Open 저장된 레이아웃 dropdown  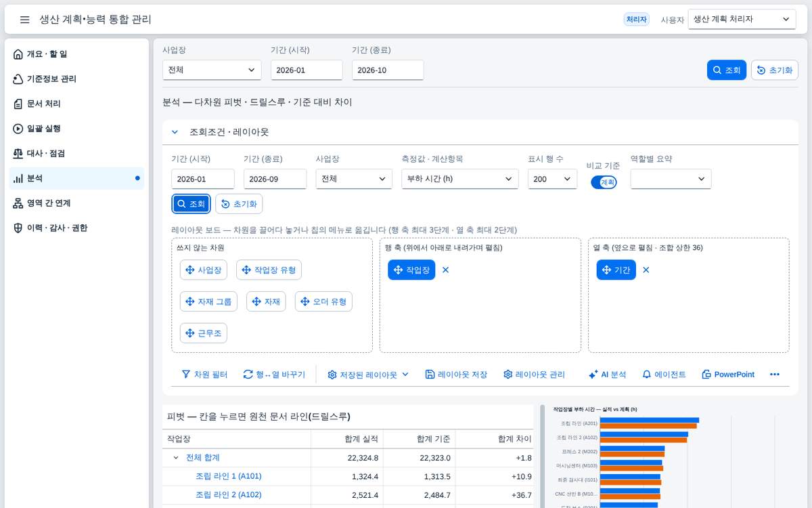pyautogui.click(x=368, y=375)
